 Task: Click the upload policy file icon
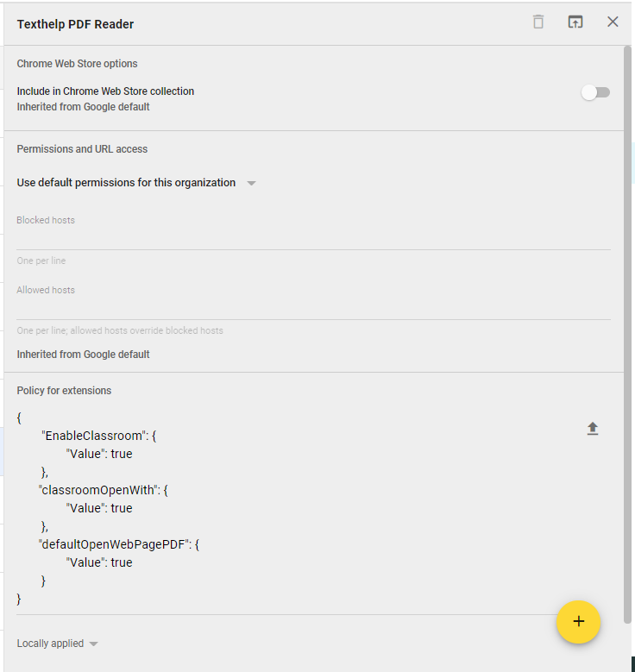click(x=593, y=429)
